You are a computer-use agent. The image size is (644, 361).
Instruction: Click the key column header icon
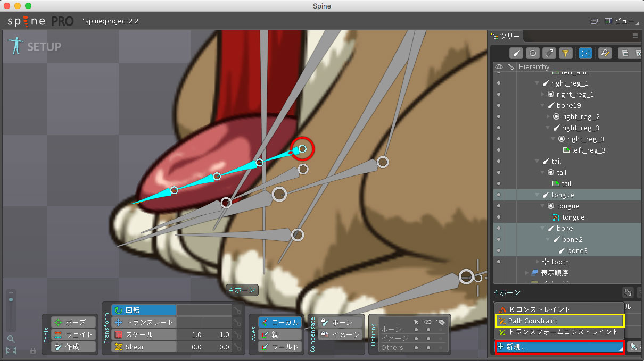(x=511, y=67)
